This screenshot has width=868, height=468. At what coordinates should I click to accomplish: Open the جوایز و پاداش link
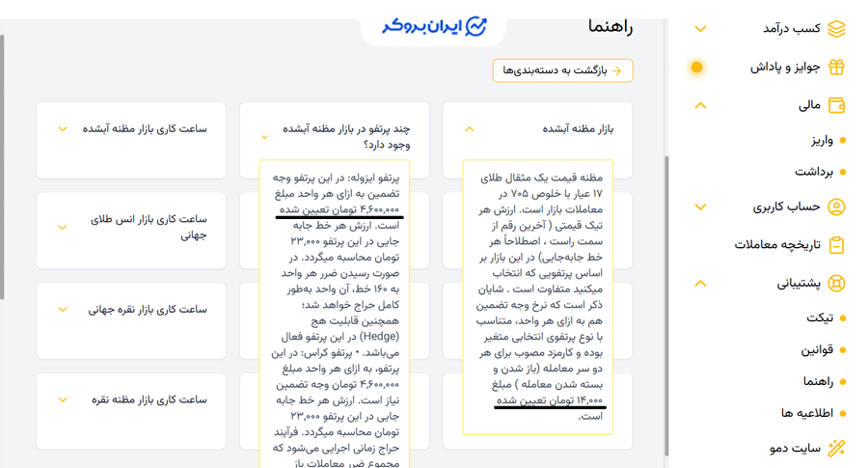(785, 67)
